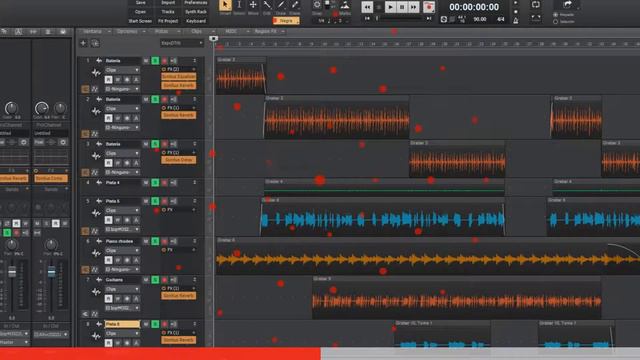The width and height of the screenshot is (640, 360).
Task: Click the Play button
Action: pyautogui.click(x=391, y=7)
